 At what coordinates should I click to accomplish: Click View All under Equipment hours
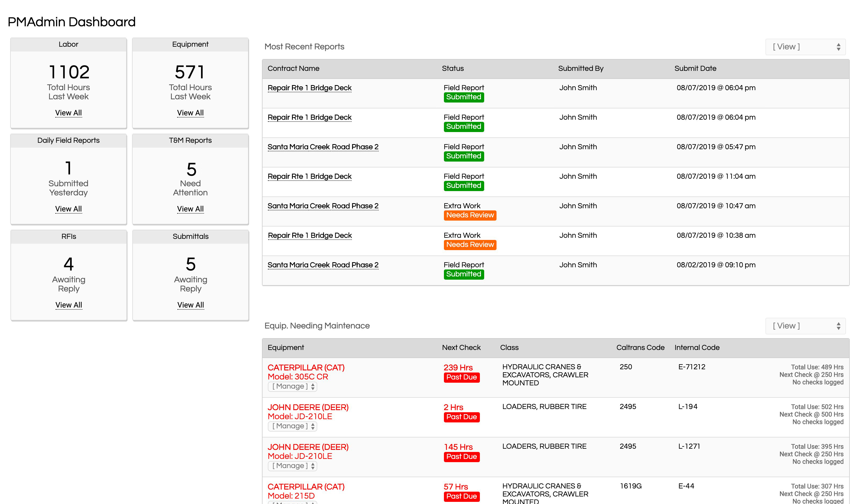[190, 113]
